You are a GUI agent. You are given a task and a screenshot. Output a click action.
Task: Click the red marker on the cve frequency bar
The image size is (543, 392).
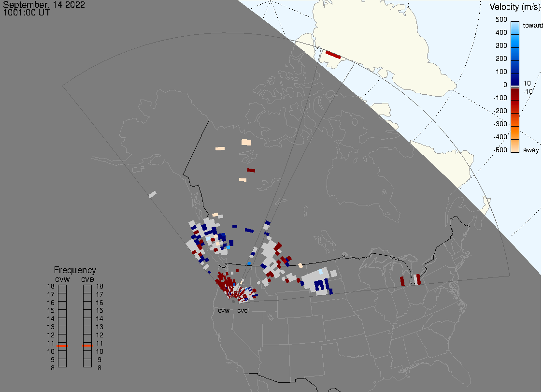(x=87, y=346)
